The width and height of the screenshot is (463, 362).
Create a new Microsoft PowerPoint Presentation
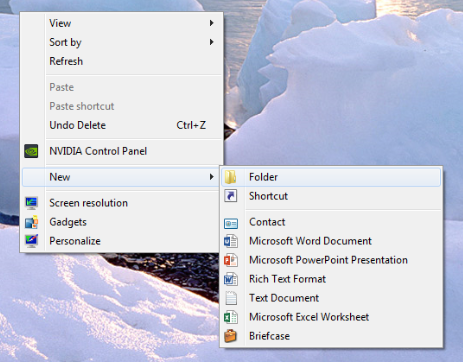click(x=331, y=260)
